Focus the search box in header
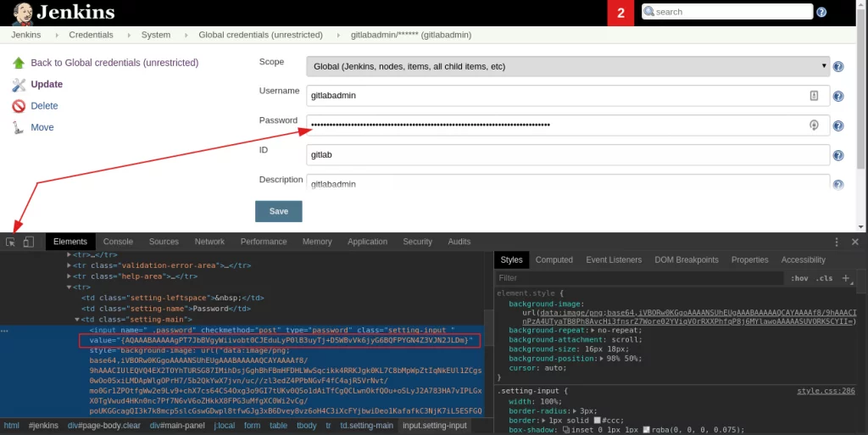Viewport: 868px width, 435px height. coord(726,12)
